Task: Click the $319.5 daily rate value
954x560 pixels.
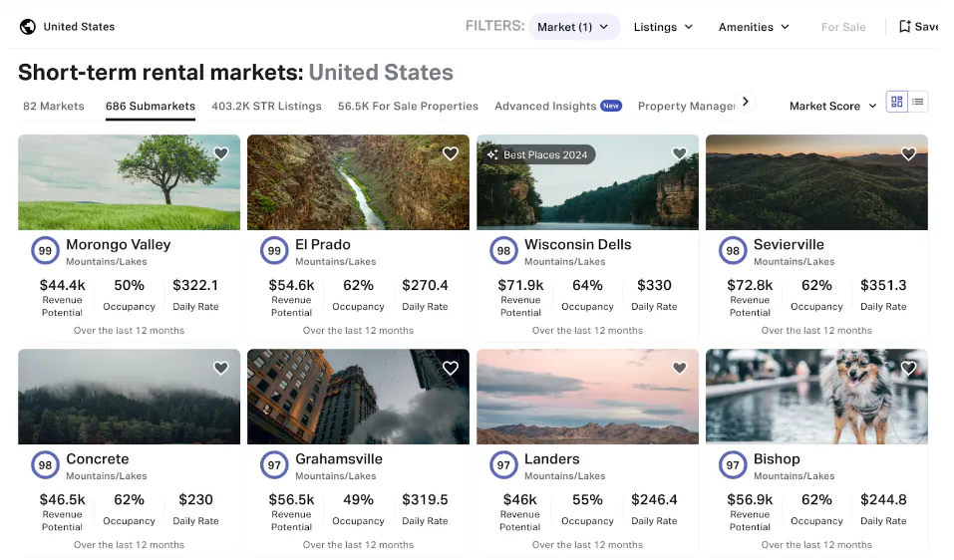Action: coord(425,500)
